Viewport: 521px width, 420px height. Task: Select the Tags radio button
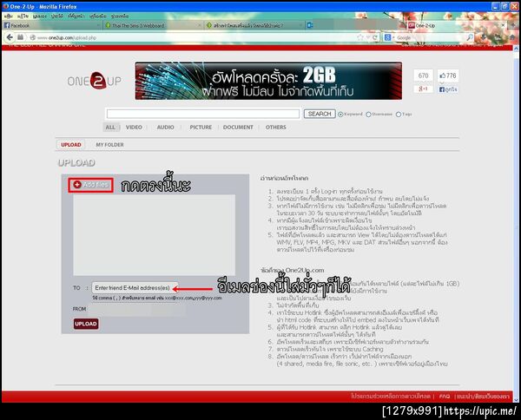click(399, 115)
